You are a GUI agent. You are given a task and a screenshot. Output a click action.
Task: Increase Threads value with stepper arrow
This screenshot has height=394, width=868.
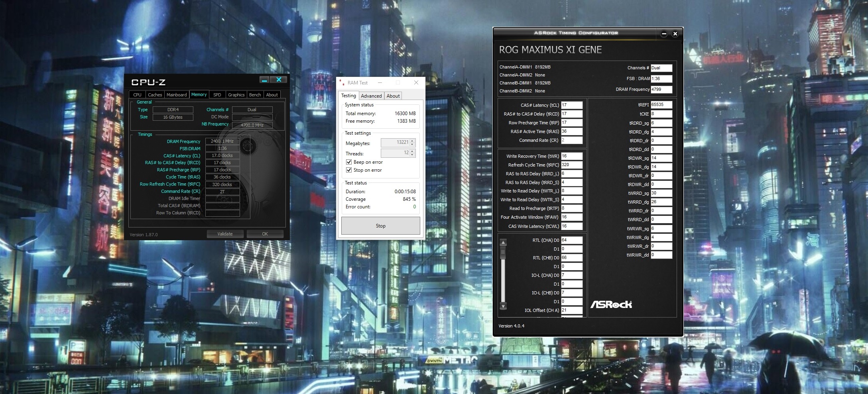pyautogui.click(x=412, y=151)
